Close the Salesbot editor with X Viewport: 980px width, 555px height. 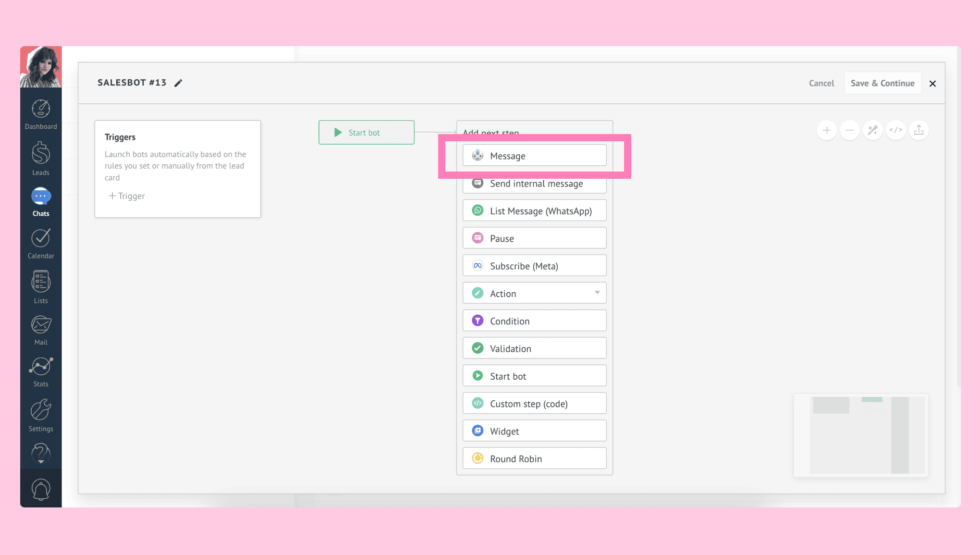click(x=932, y=84)
